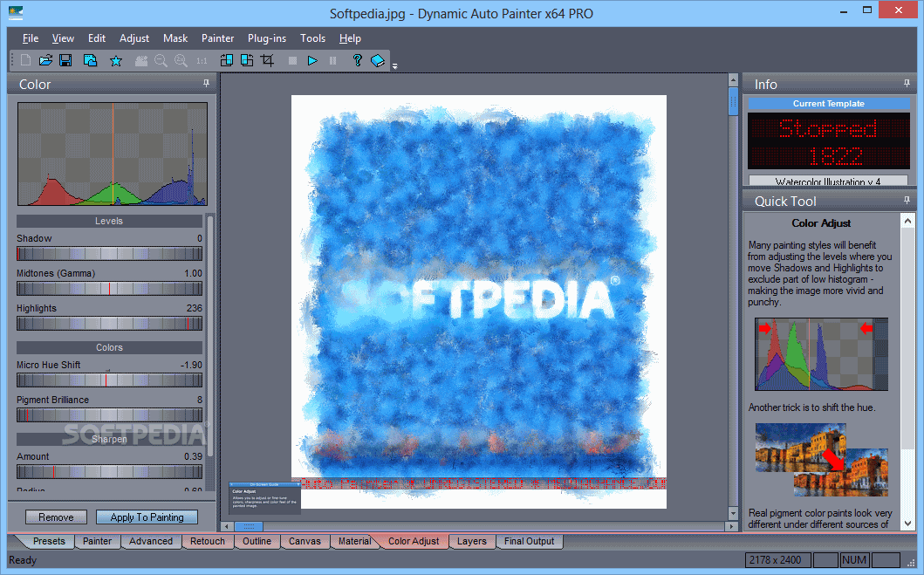
Task: Click Quick Tool scroll up arrow
Action: (x=907, y=221)
